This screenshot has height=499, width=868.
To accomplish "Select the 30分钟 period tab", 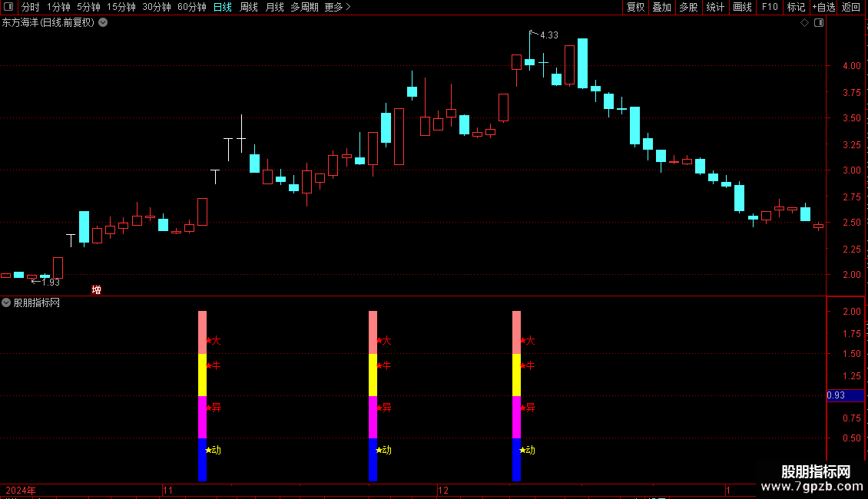I will click(156, 7).
